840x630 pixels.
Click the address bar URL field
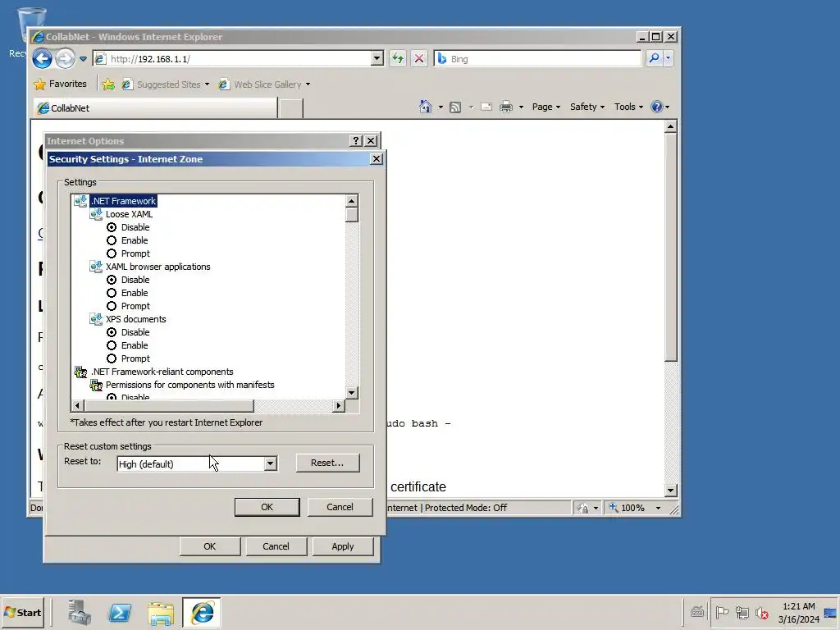point(239,58)
